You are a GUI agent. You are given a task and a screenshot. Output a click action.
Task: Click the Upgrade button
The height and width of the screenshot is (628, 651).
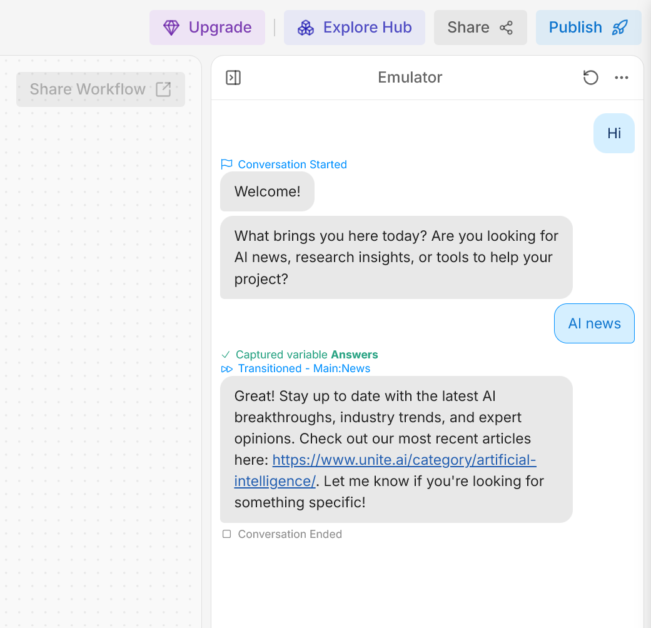pyautogui.click(x=207, y=27)
